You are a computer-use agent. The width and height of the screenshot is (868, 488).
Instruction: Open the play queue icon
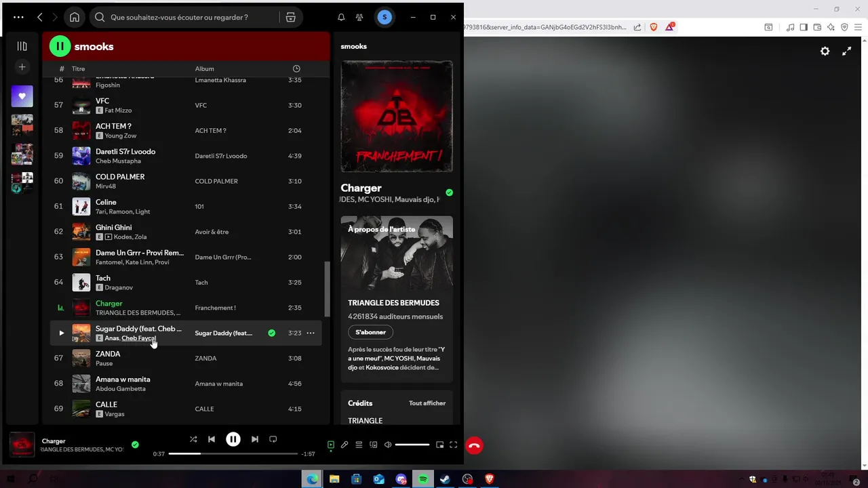(x=359, y=445)
